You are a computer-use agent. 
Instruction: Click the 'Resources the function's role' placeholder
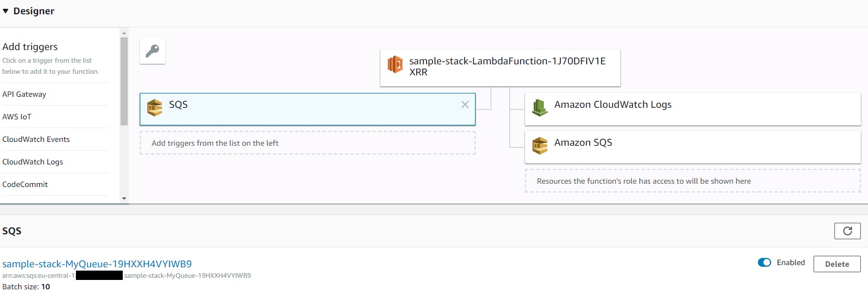693,181
